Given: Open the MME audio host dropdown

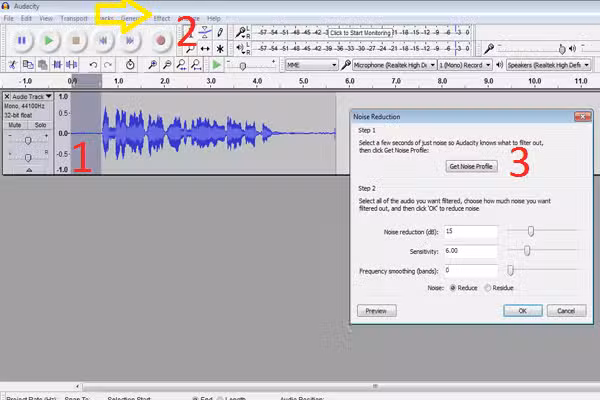Looking at the screenshot, I should tap(311, 65).
